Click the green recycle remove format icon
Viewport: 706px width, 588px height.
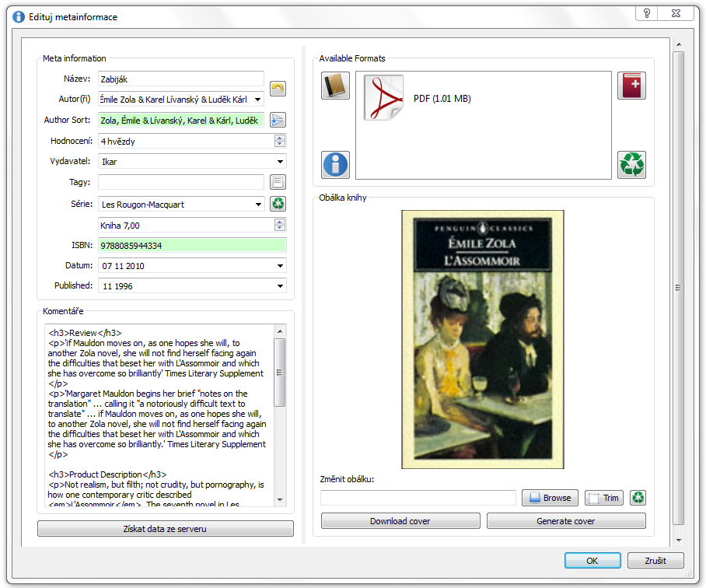pos(631,165)
